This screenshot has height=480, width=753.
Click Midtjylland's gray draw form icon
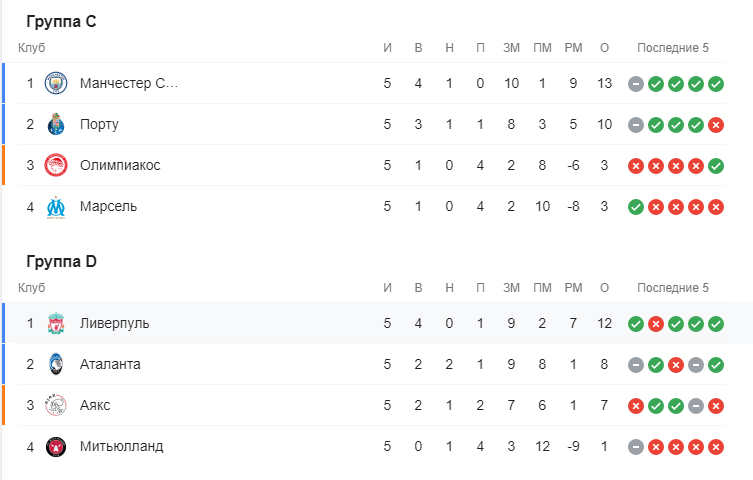coord(635,447)
